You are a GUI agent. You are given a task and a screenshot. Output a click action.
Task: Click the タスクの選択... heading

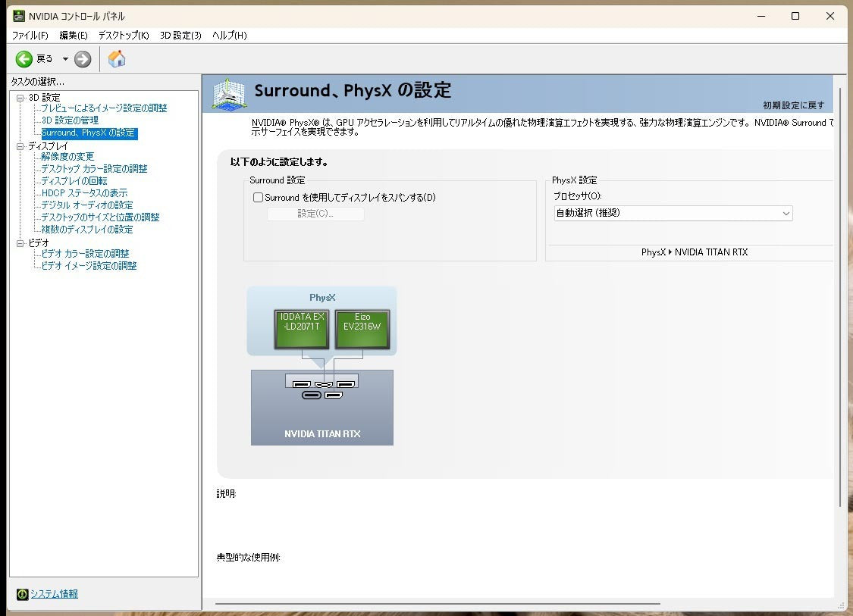(38, 82)
